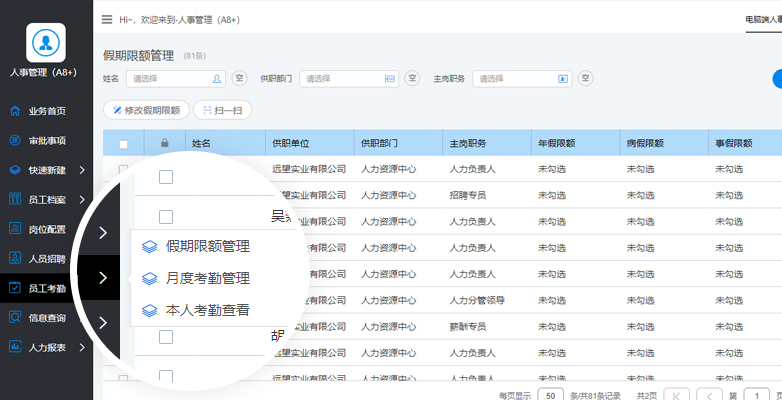Screen dimensions: 782x400
Task: Select 月度考勤管理 in the magnified submenu
Action: click(207, 278)
